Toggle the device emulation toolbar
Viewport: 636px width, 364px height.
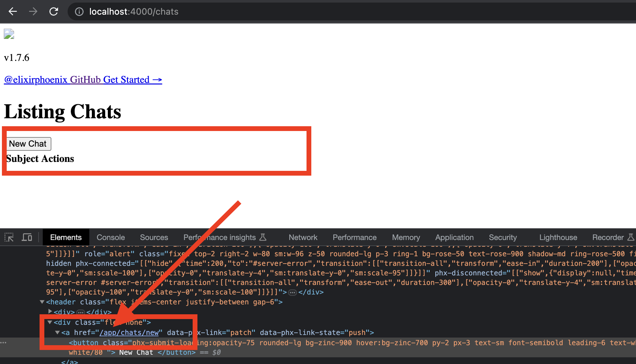tap(27, 237)
